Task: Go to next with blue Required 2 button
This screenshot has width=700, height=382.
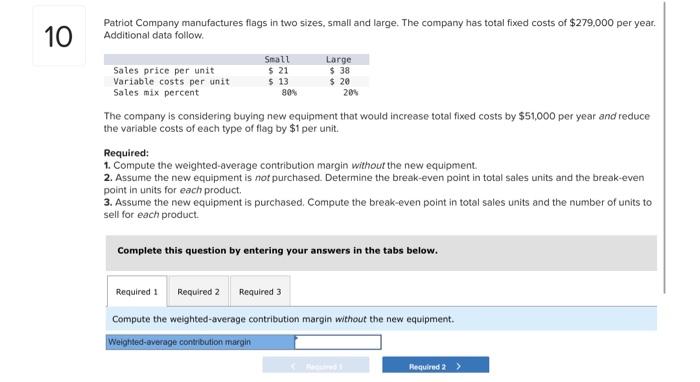Action: click(435, 365)
